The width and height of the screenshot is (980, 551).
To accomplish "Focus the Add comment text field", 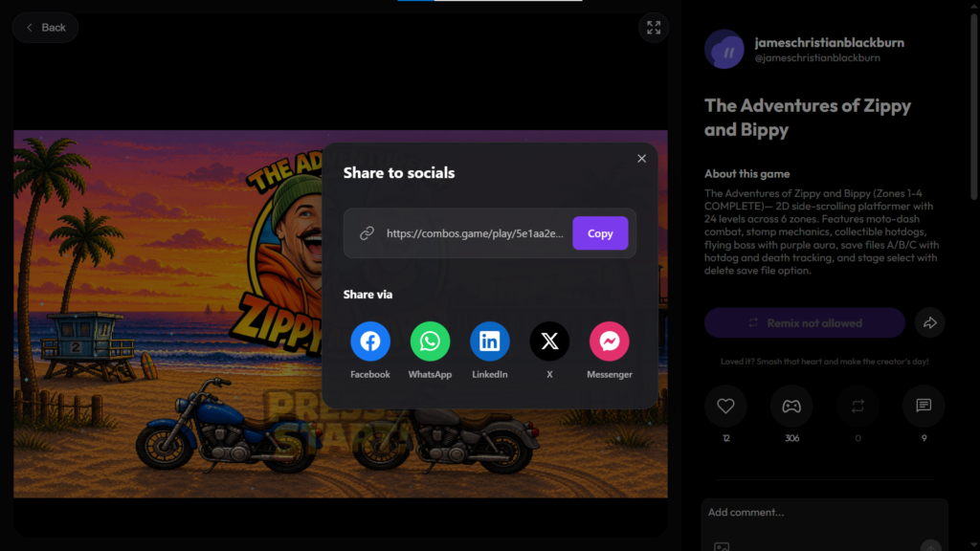I will [824, 513].
